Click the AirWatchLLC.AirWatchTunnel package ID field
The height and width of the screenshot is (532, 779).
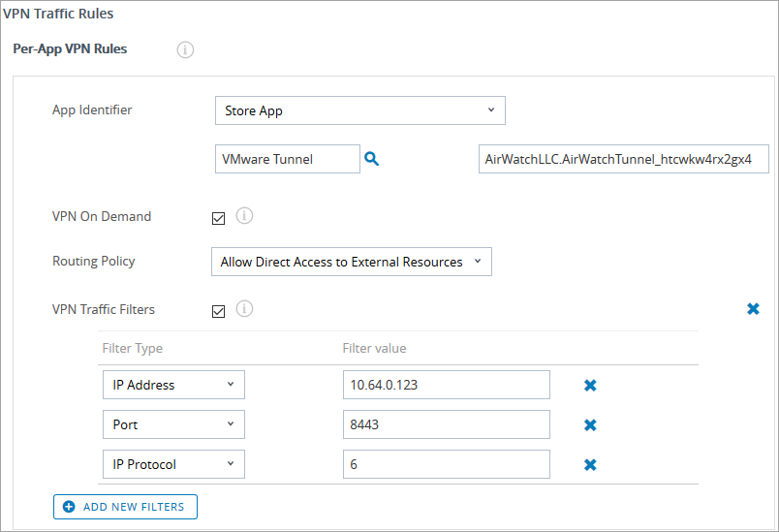pyautogui.click(x=624, y=159)
